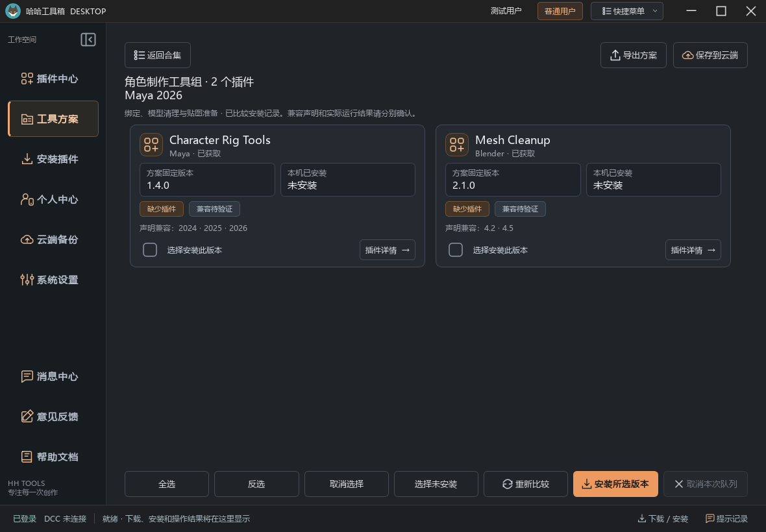
Task: Click DCC 未连接 status indicator
Action: coord(65,519)
